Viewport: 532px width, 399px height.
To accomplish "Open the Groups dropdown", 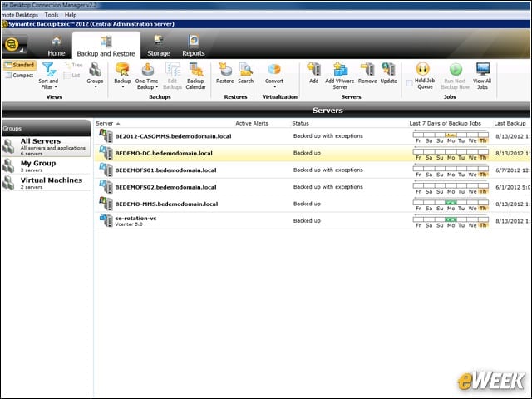I will pyautogui.click(x=95, y=76).
